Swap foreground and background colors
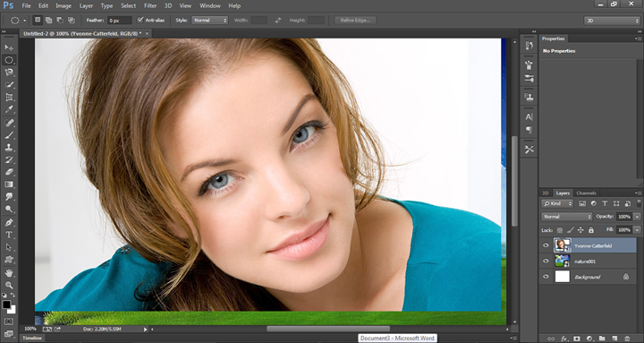 (13, 295)
